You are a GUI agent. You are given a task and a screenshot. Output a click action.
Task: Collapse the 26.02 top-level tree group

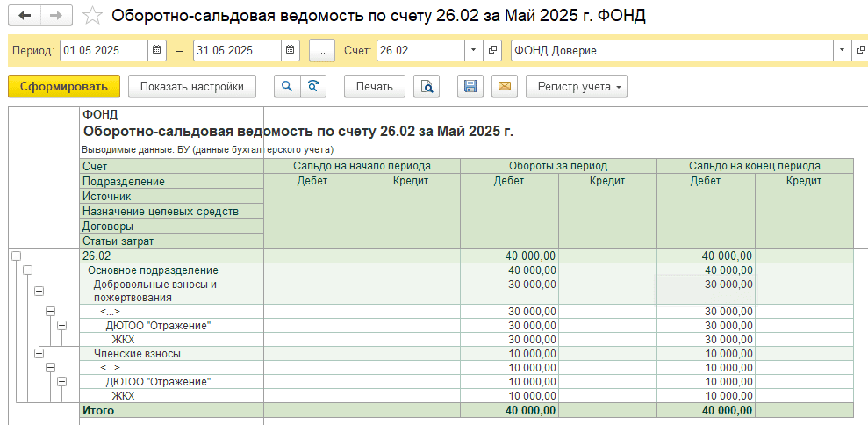tap(16, 256)
